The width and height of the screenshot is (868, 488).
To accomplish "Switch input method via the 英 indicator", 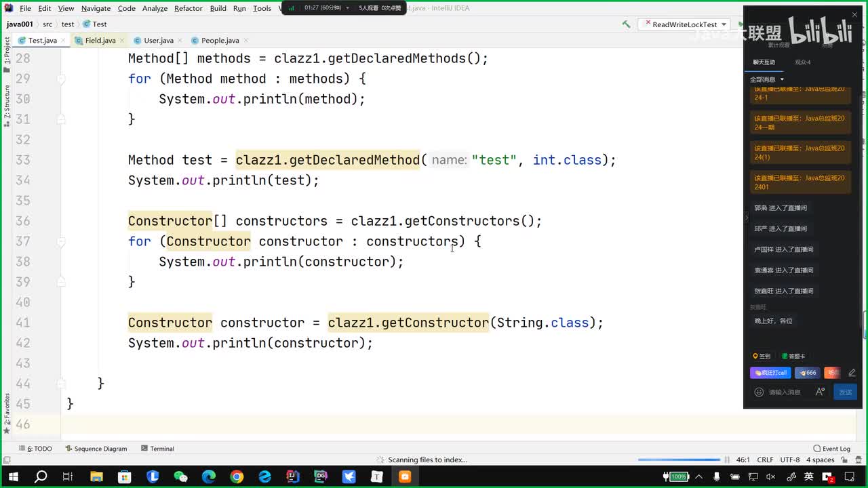I will coord(808,476).
